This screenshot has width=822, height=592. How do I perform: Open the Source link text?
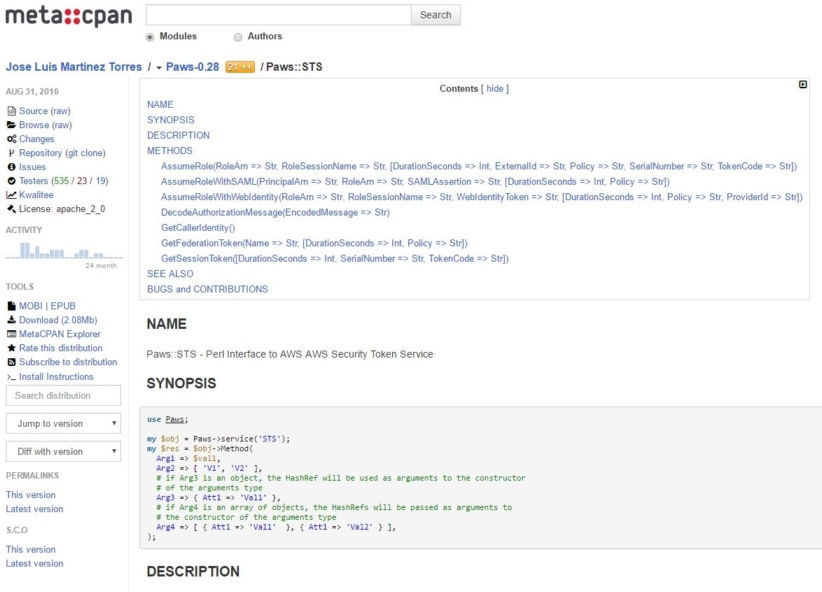coord(34,111)
